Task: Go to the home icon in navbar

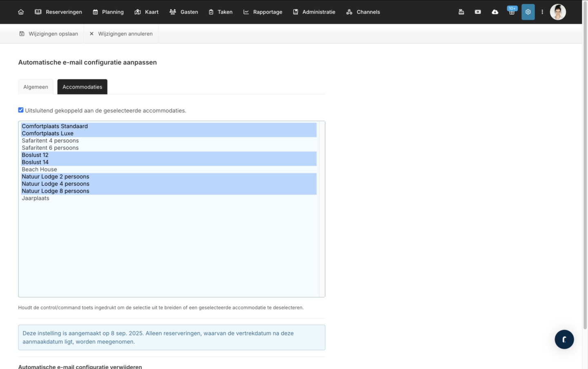Action: (x=21, y=12)
